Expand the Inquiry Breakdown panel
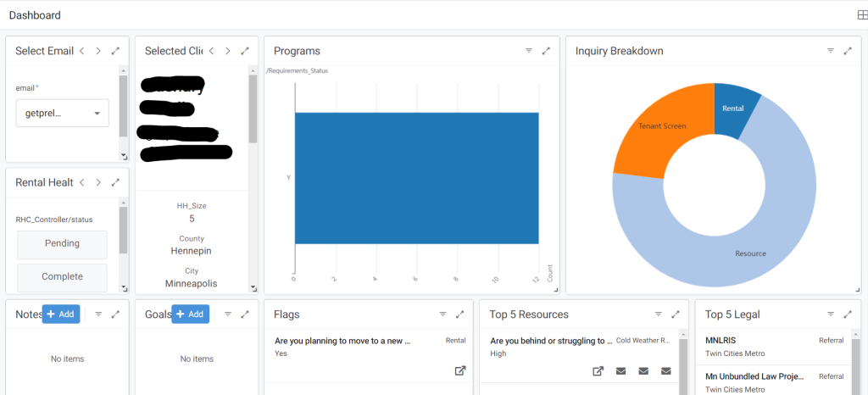Image resolution: width=868 pixels, height=395 pixels. tap(848, 51)
